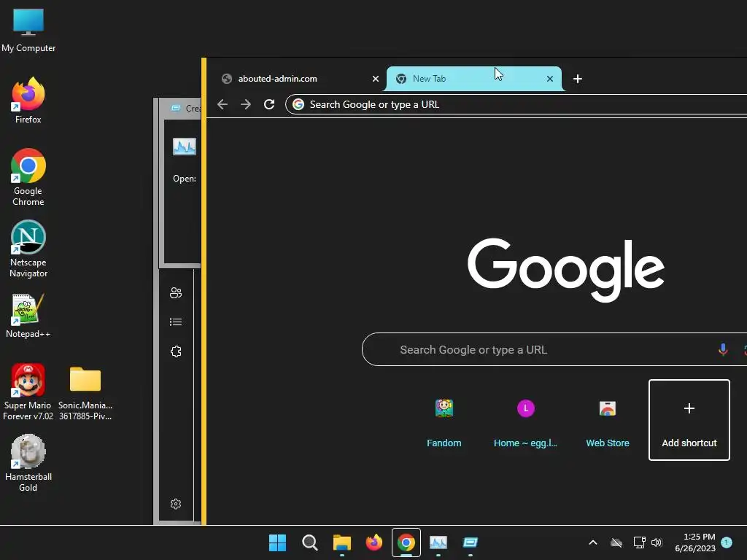Open File Explorer from the taskbar

coord(342,542)
